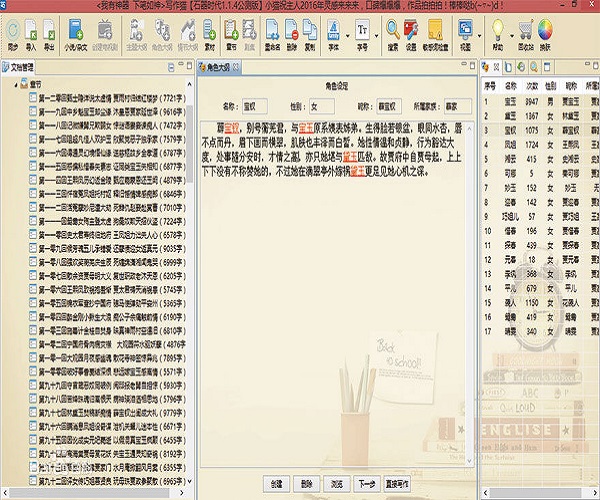Click the 同步 sync toolbar icon

point(13,36)
